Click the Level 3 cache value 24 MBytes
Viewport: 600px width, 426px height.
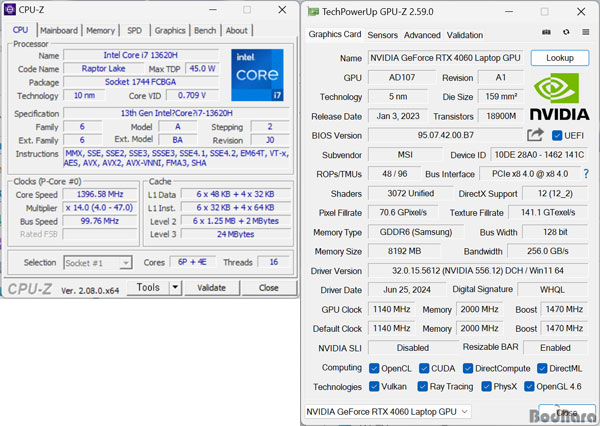(x=235, y=234)
